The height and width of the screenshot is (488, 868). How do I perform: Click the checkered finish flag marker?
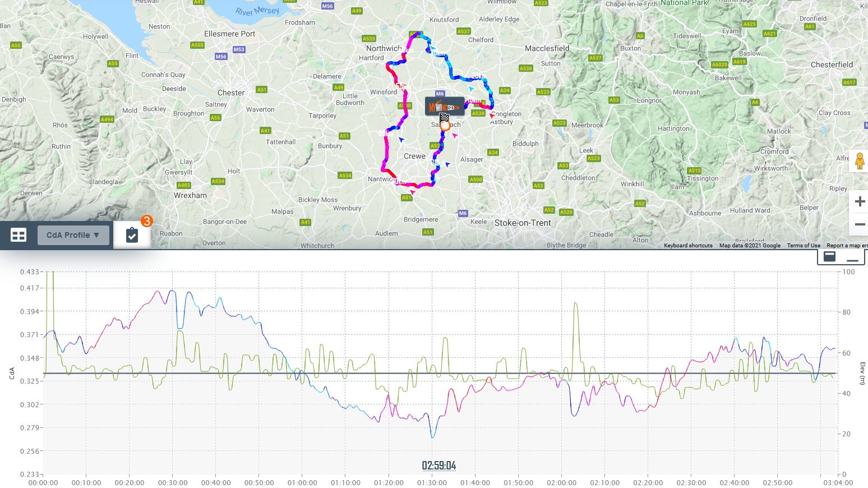pyautogui.click(x=445, y=117)
